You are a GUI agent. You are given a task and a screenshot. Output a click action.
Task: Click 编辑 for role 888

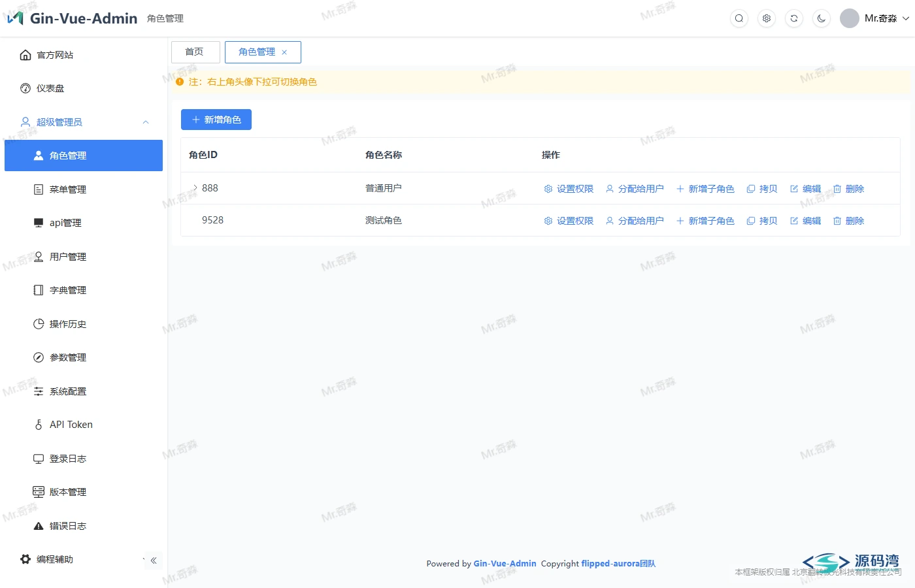(805, 189)
